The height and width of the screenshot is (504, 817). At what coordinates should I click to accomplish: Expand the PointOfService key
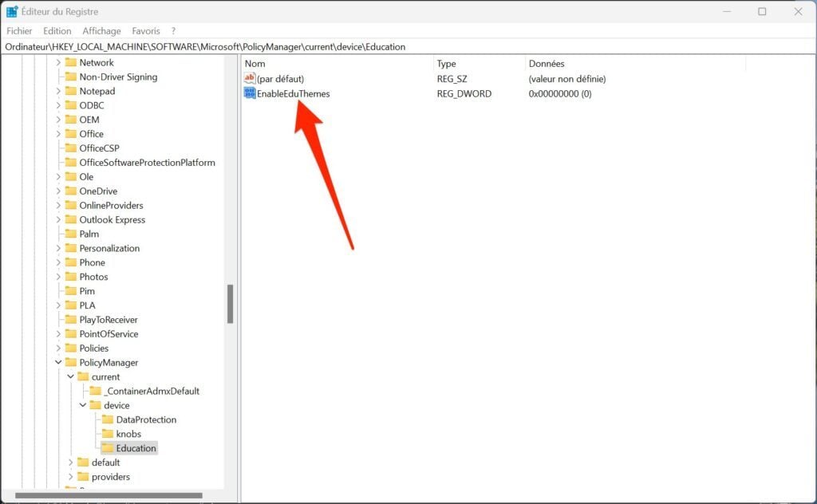coord(58,334)
